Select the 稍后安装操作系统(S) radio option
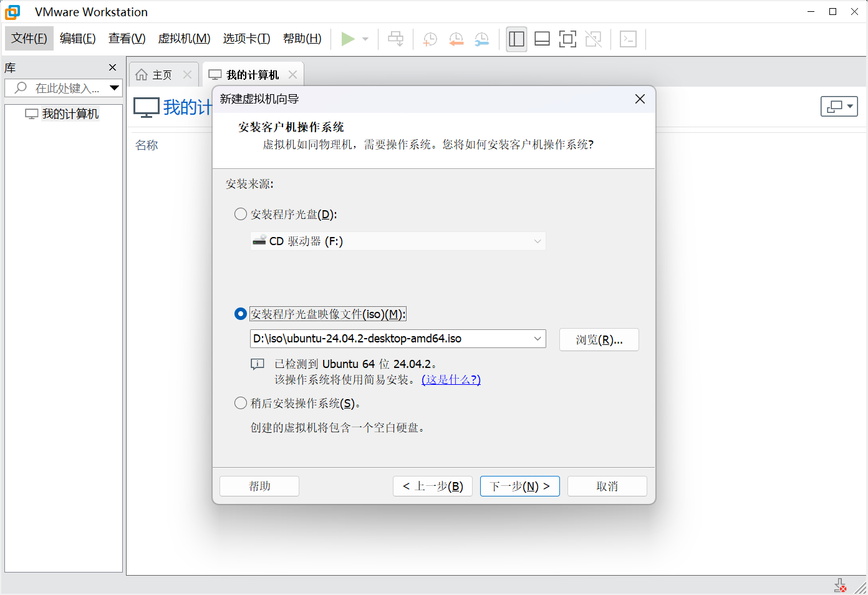868x595 pixels. 241,403
